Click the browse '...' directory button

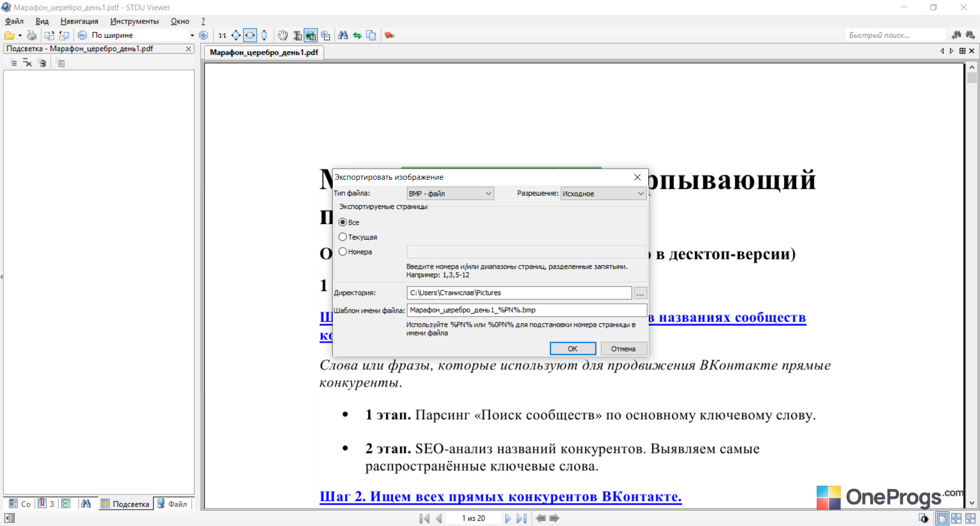640,293
